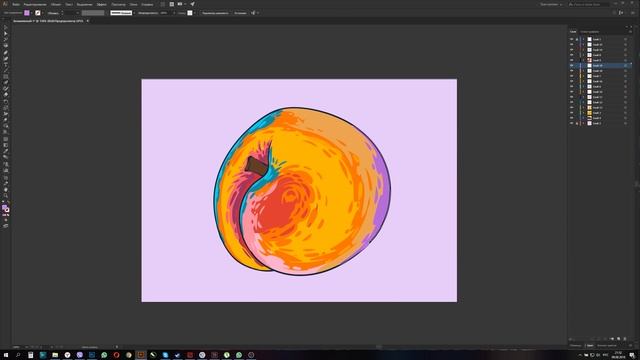Viewport: 640px width, 360px height.
Task: Select the Magic Wand tool
Action: [x=5, y=40]
